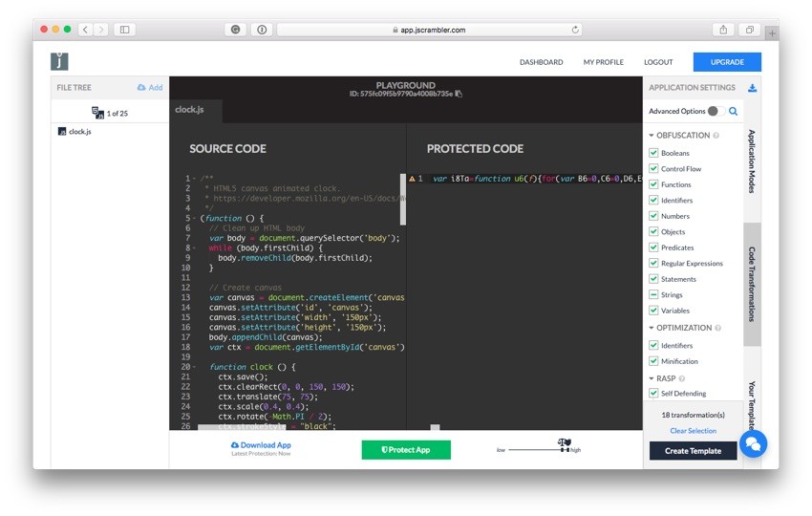Reload page with the refresh icon
The height and width of the screenshot is (516, 812).
tap(575, 30)
